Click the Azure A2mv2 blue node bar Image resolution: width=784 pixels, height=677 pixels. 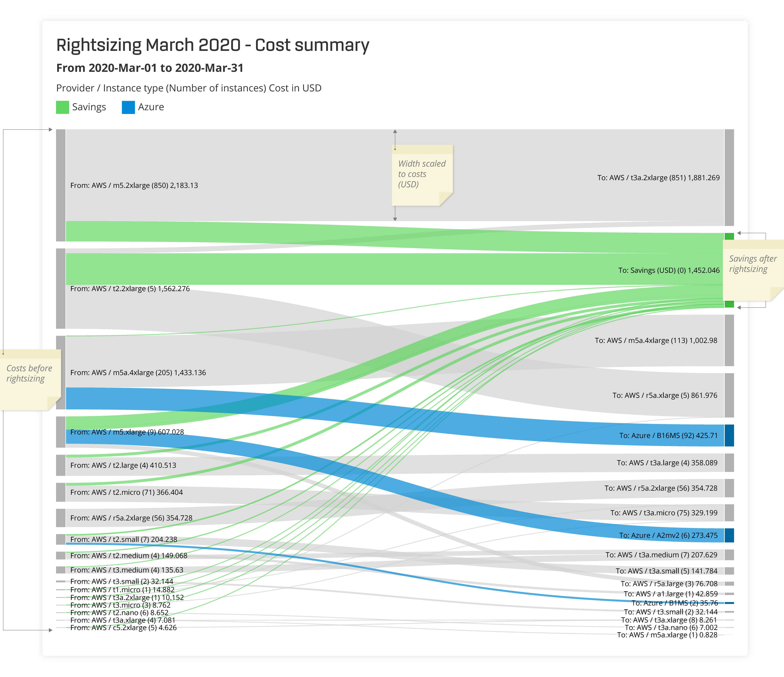729,535
